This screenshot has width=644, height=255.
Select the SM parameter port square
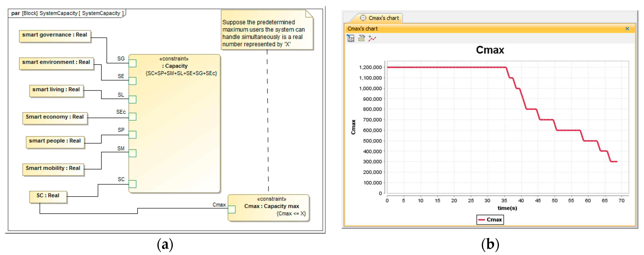[133, 153]
